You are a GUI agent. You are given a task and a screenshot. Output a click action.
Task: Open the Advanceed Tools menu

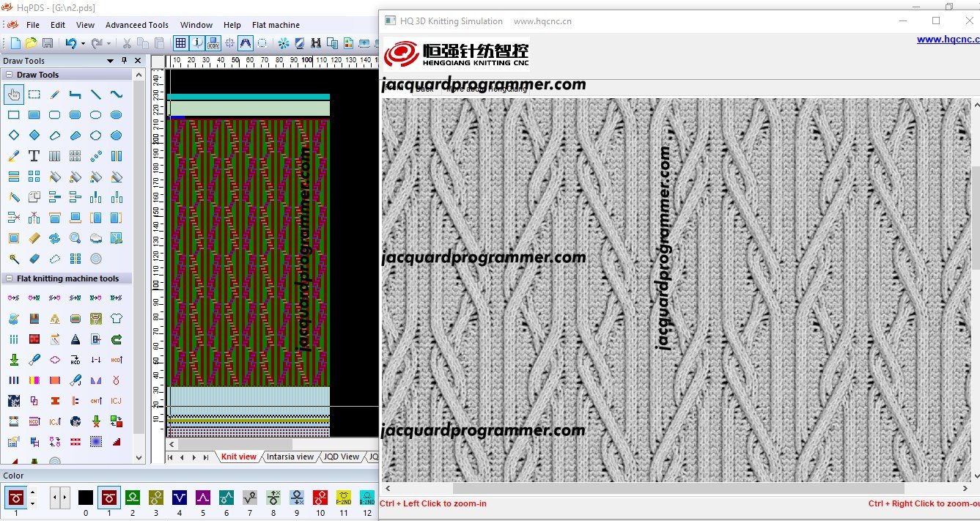(x=136, y=25)
